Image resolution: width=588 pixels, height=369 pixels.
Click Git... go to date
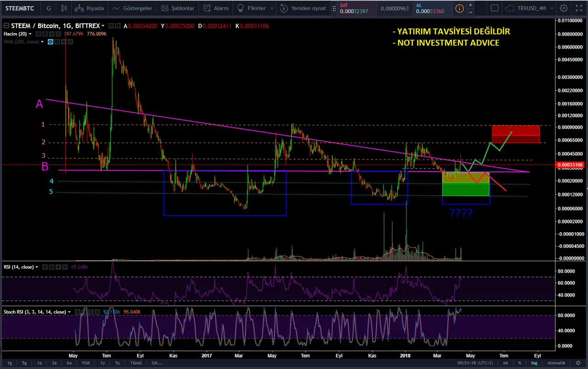157,363
